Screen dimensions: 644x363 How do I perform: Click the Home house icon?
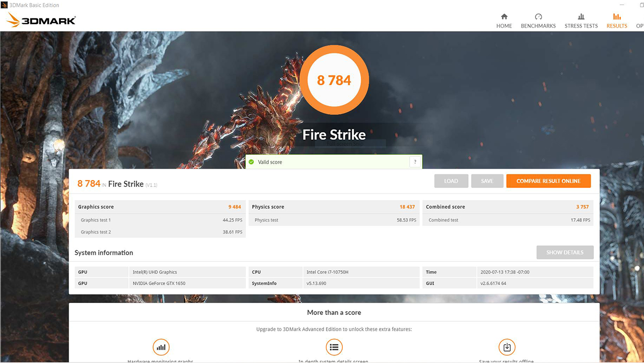(504, 16)
